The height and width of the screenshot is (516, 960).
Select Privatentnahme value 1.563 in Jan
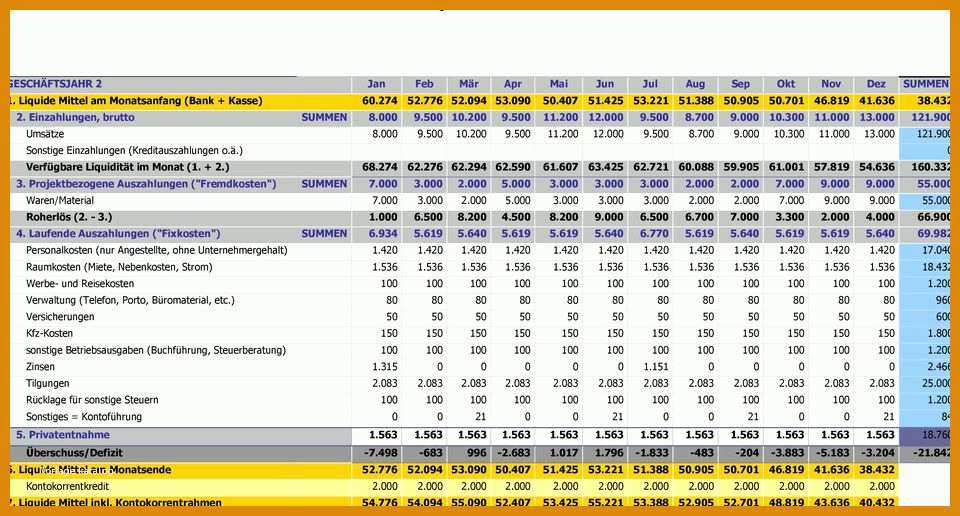pos(383,435)
